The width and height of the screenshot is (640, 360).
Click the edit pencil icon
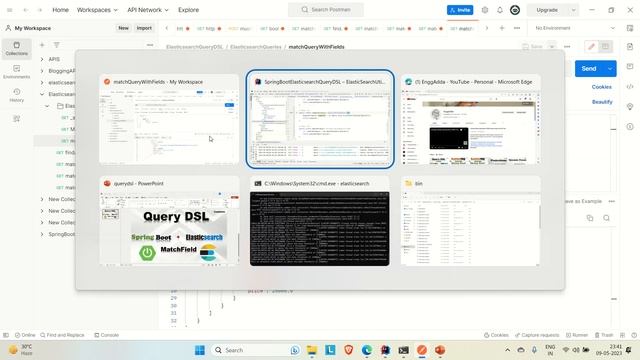pos(591,47)
